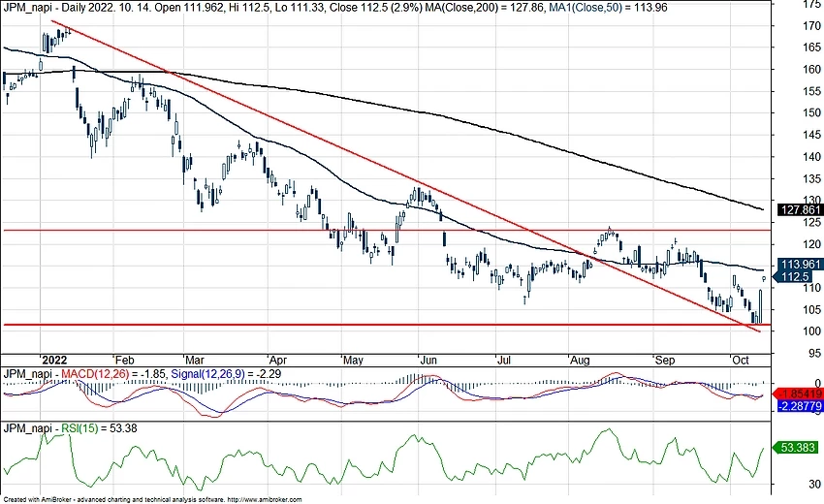Click the 170 price axis label

(811, 25)
